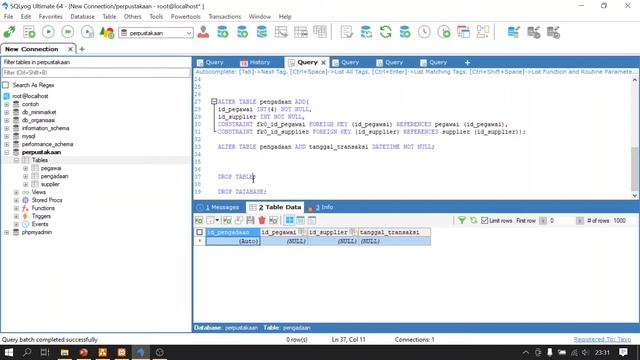Switch to grid view icon in results
The width and height of the screenshot is (640, 360).
(x=289, y=220)
